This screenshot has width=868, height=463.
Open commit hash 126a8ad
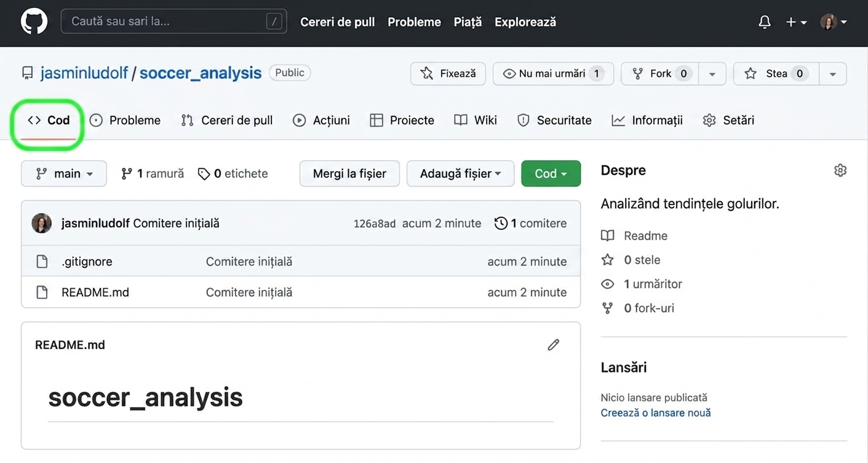coord(374,224)
